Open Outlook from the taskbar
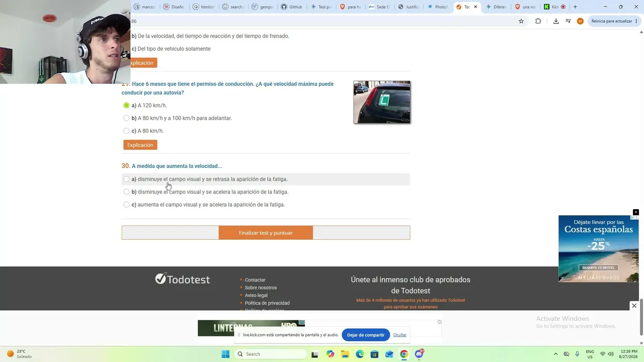The height and width of the screenshot is (362, 644). (389, 354)
